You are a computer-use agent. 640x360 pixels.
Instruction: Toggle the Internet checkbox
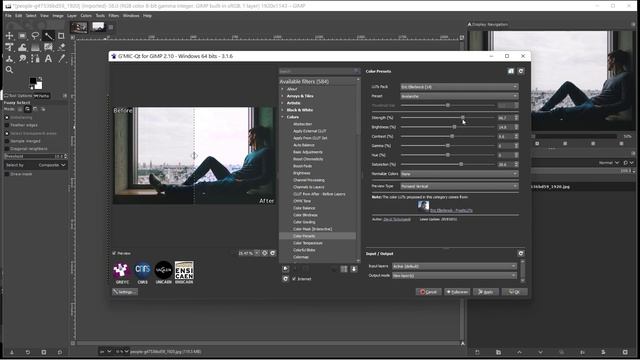click(x=294, y=279)
